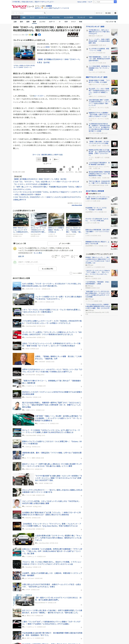The width and height of the screenshot is (129, 644).
Task: Click the 学びがある graduation cap reaction
Action: [x=61, y=170]
